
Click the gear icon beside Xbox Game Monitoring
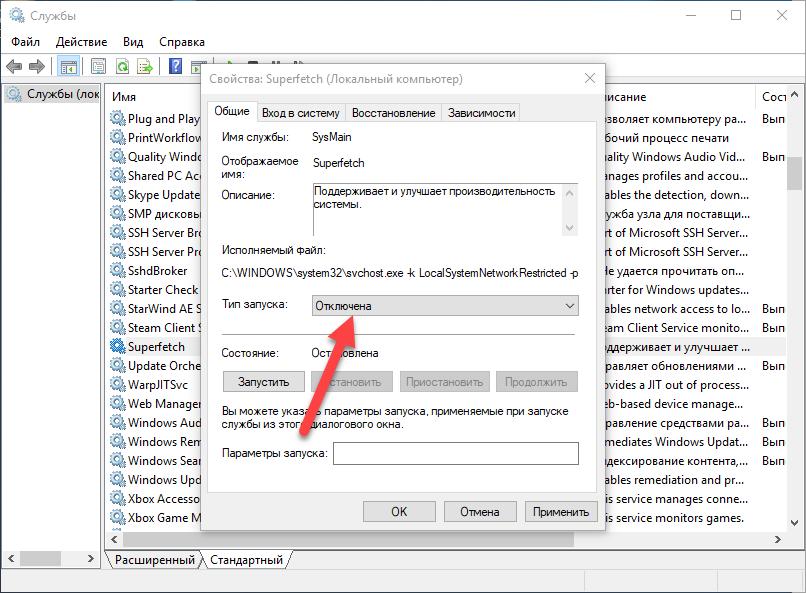(118, 518)
